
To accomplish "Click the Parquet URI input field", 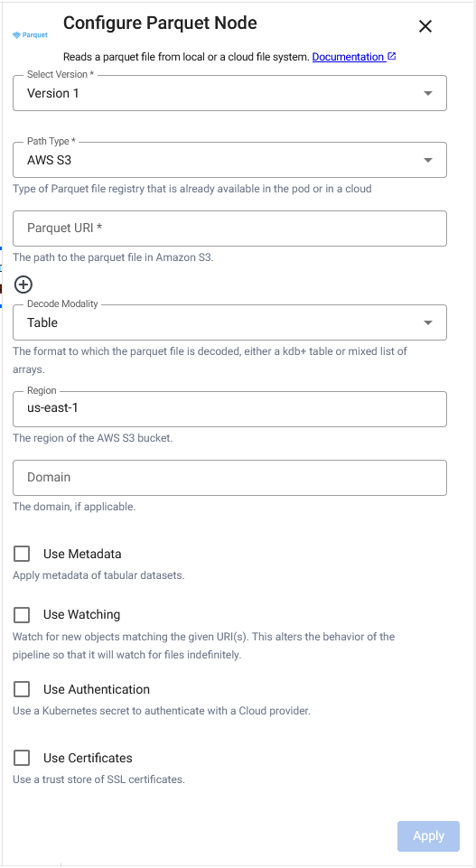I will pyautogui.click(x=229, y=229).
